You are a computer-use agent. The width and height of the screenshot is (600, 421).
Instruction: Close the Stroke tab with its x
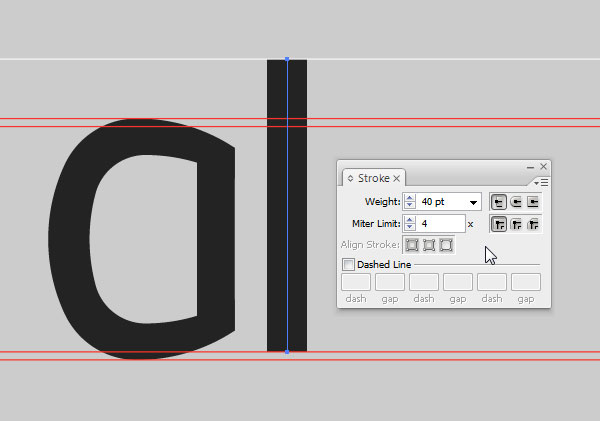[397, 179]
